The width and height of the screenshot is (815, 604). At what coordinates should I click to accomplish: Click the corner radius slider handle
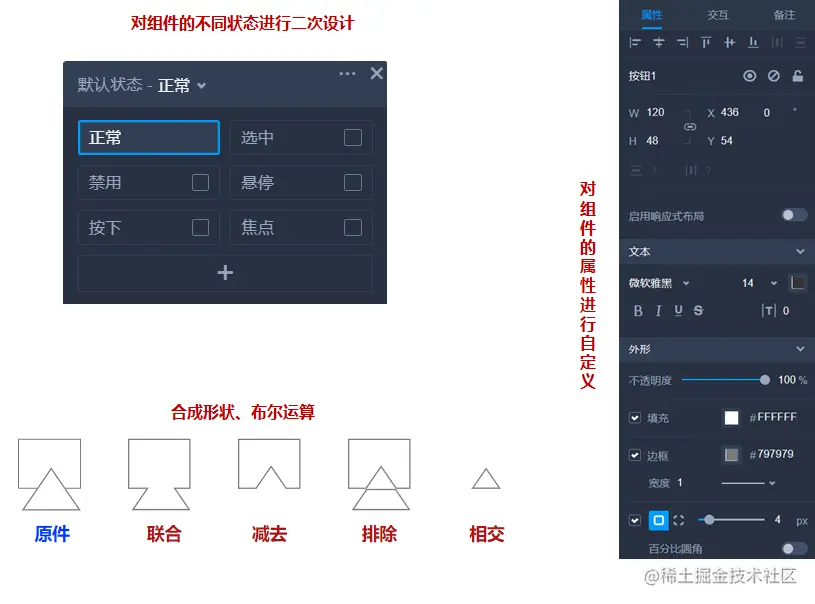click(709, 519)
